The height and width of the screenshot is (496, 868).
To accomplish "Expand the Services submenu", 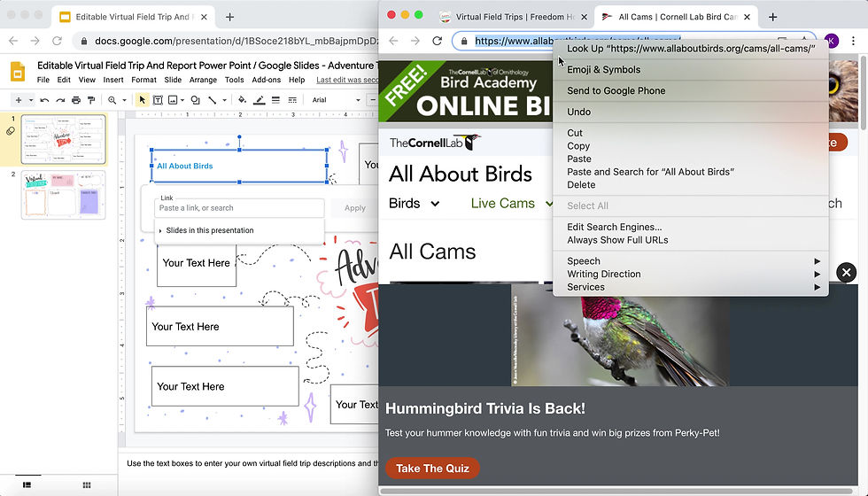I will point(690,287).
